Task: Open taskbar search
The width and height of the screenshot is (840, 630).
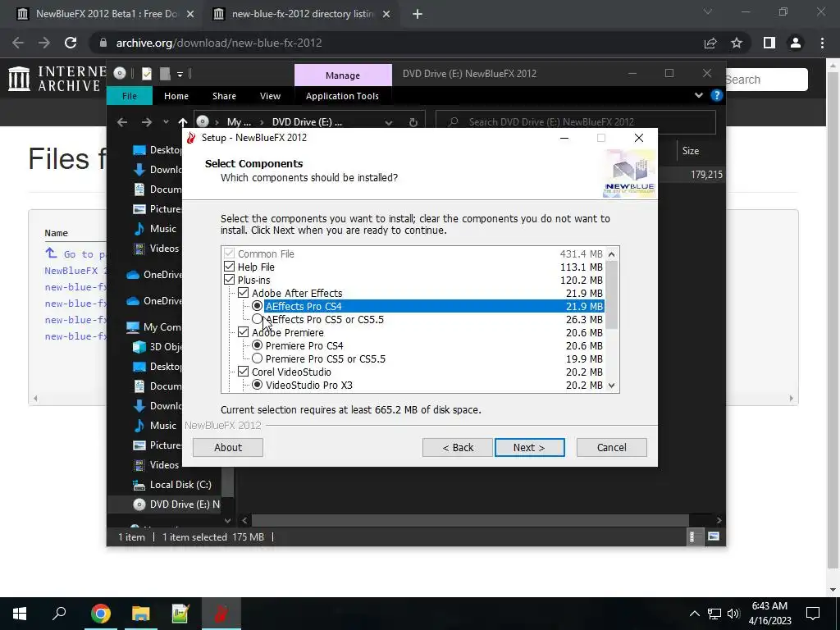Action: [x=59, y=614]
